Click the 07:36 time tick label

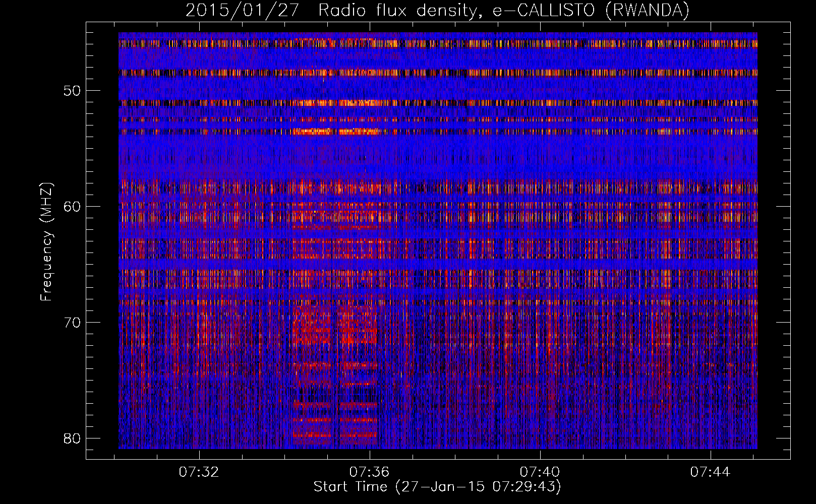[x=370, y=472]
